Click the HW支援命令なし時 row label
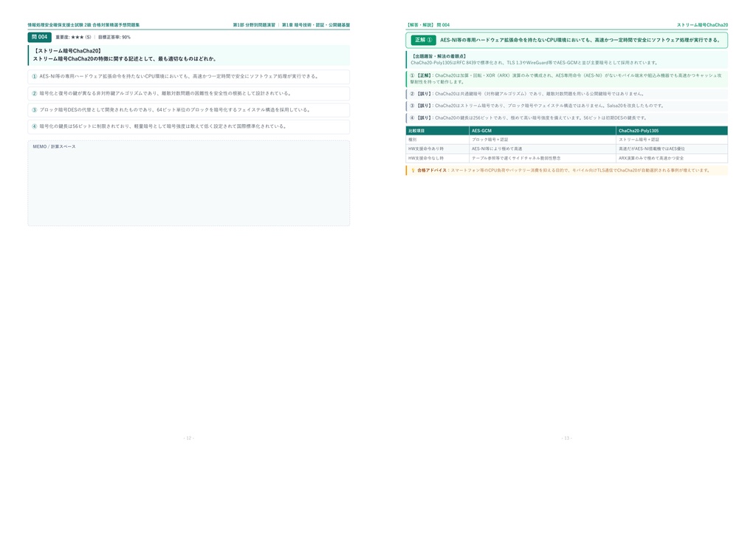Image resolution: width=756 pixels, height=535 pixels. (x=437, y=158)
